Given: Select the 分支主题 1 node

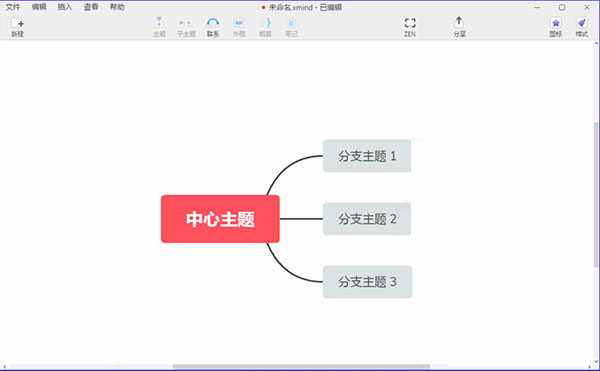Looking at the screenshot, I should [367, 156].
